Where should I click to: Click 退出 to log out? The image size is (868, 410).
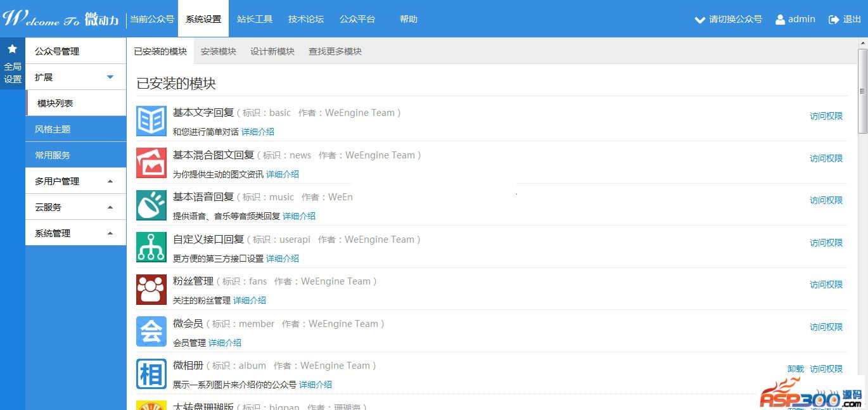click(845, 20)
